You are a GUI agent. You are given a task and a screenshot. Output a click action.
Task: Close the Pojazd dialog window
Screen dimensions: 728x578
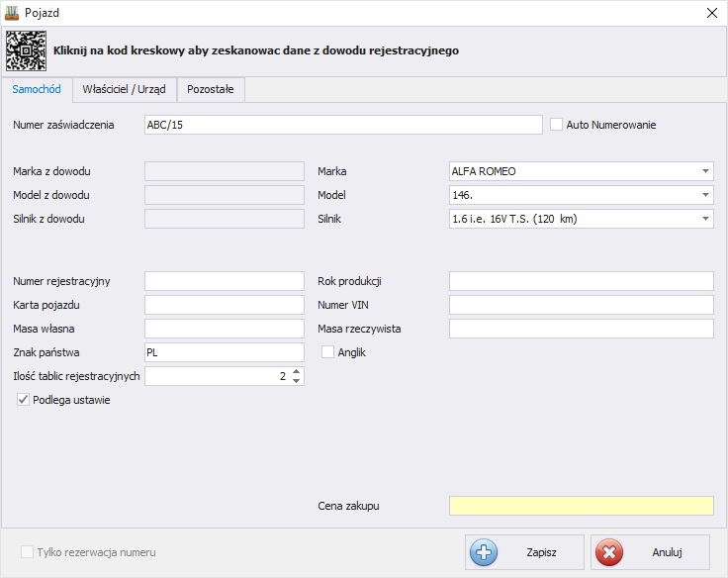(710, 13)
